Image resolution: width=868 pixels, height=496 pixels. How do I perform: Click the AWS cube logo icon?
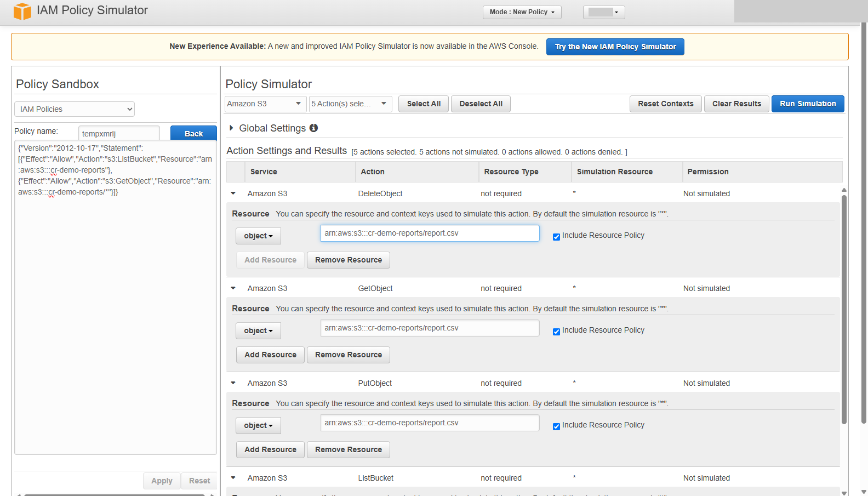[22, 11]
